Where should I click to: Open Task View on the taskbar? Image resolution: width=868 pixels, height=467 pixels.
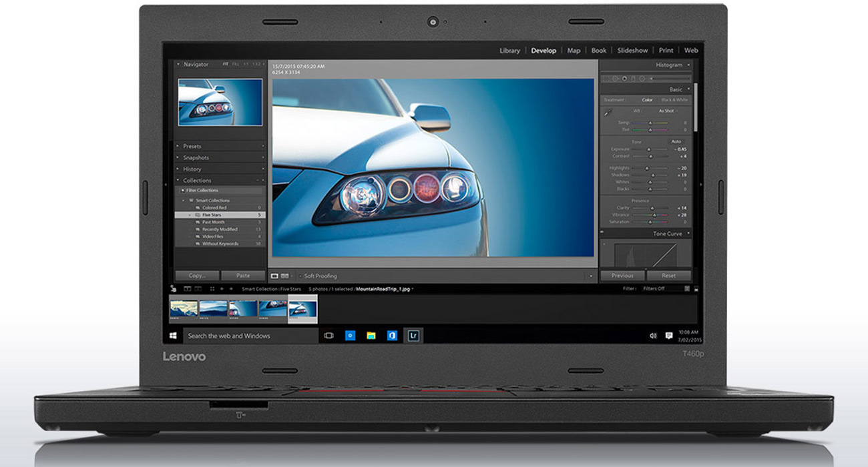[x=329, y=336]
